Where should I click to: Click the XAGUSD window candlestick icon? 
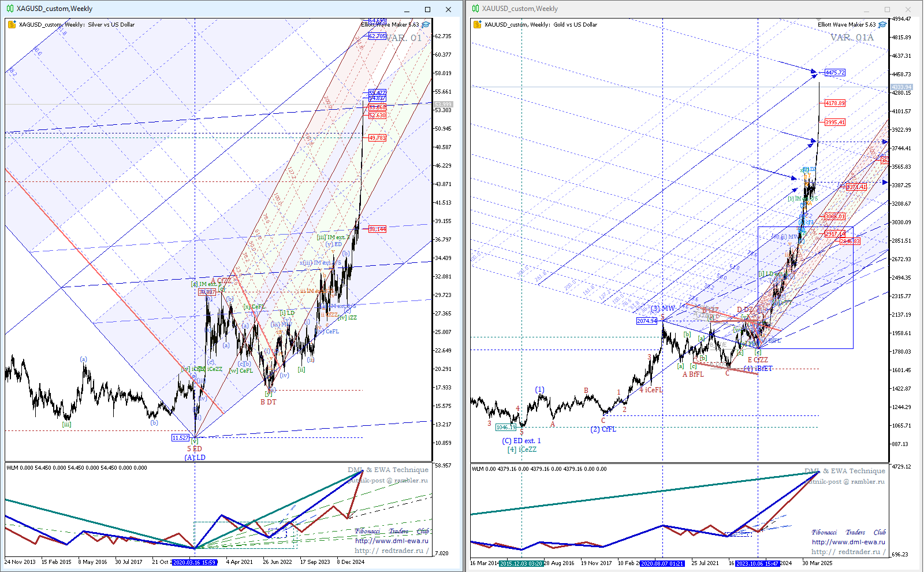(10, 9)
